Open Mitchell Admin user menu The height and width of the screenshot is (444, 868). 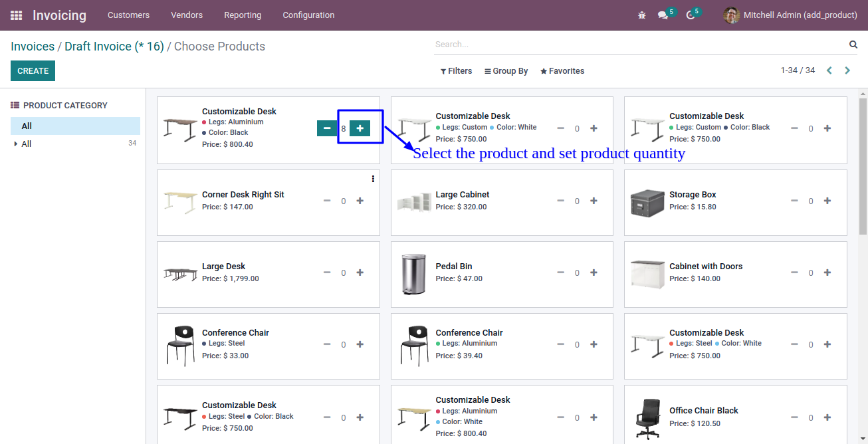790,15
